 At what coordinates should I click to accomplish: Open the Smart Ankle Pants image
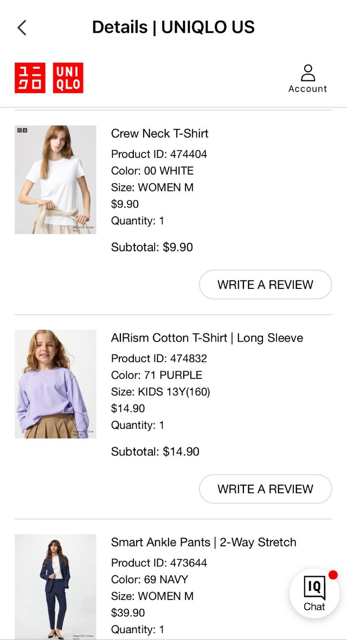coord(55,585)
